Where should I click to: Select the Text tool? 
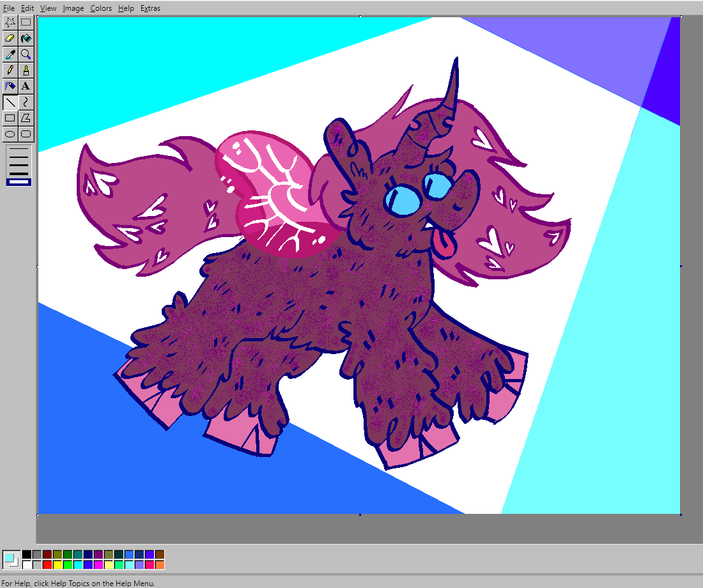tap(26, 86)
